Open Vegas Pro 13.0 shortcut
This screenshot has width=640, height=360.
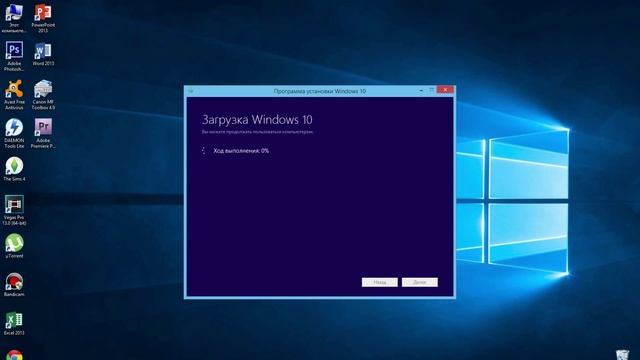coord(14,210)
